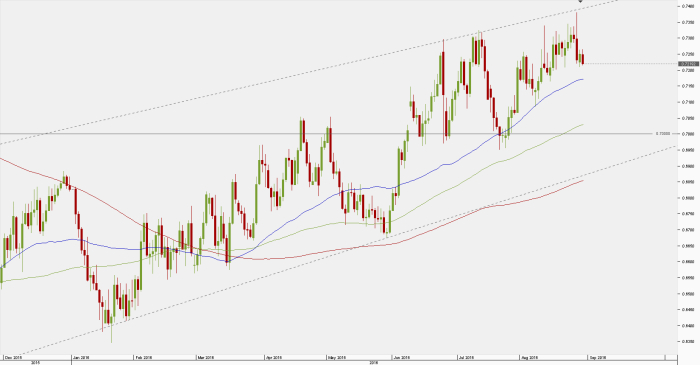Screen dimensions: 700x365
Task: Select the lower dashed channel trendline
Action: coord(339,251)
